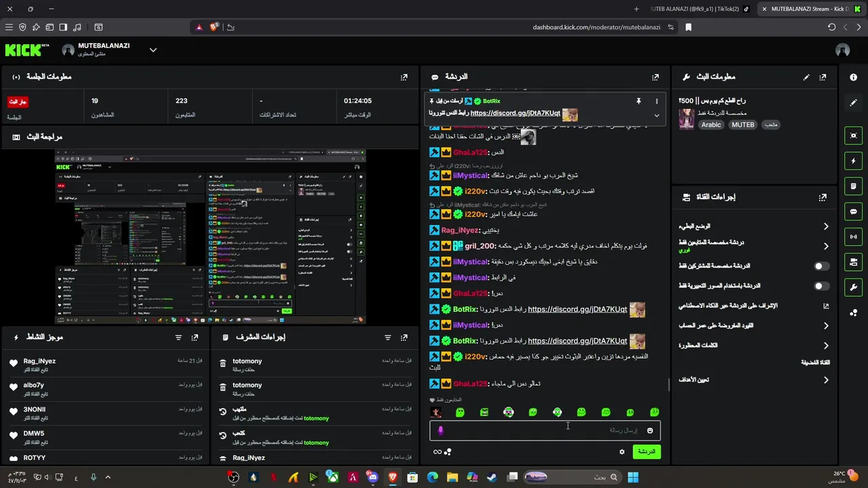Expand the account age restrictions row

[753, 326]
